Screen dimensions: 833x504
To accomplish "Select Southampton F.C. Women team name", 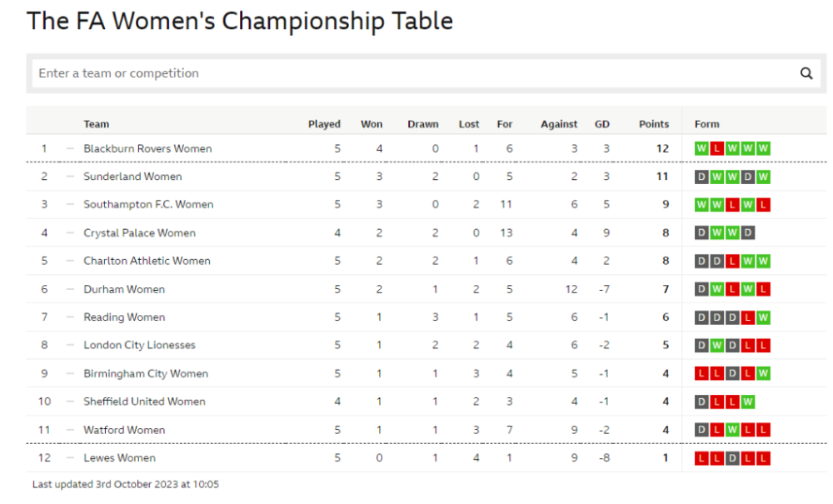I will coord(148,205).
